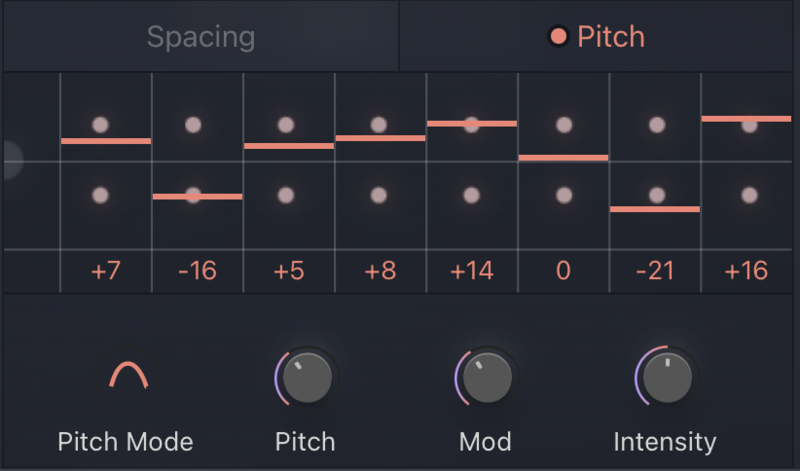Screen dimensions: 800x471
Task: Click the half-circle handle at left edge
Action: pyautogui.click(x=10, y=160)
